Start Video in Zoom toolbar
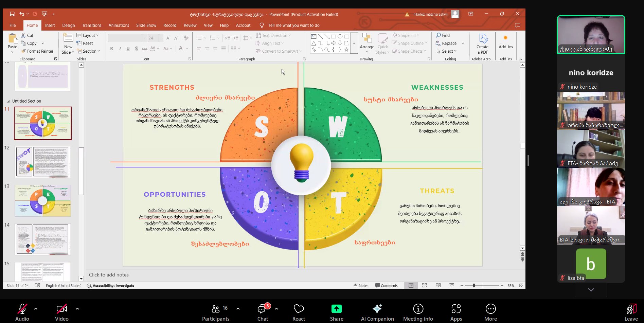This screenshot has height=323, width=644. point(62,312)
